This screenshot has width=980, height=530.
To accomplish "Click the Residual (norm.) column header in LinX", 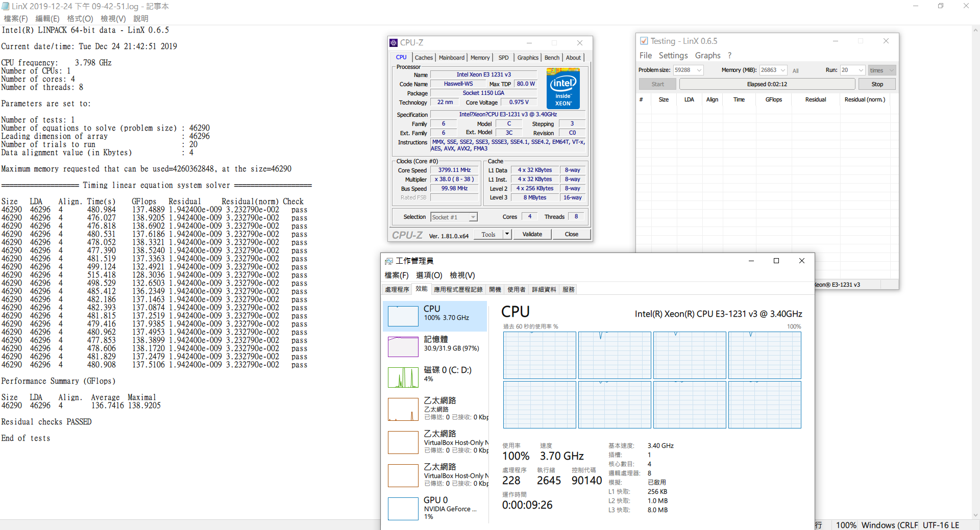I will 865,99.
